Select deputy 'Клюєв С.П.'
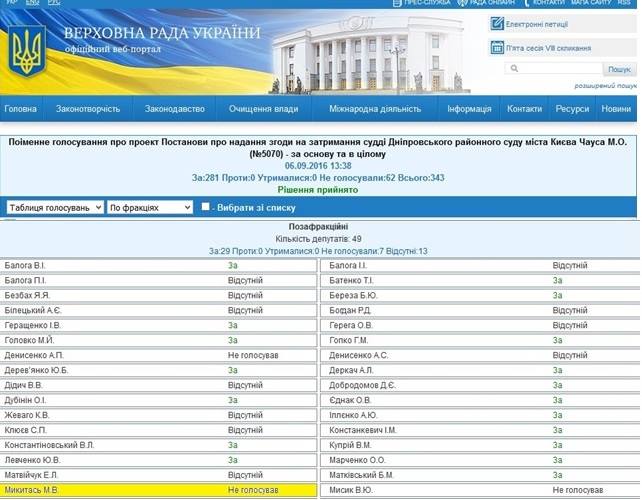Image resolution: width=642 pixels, height=500 pixels. pos(25,430)
